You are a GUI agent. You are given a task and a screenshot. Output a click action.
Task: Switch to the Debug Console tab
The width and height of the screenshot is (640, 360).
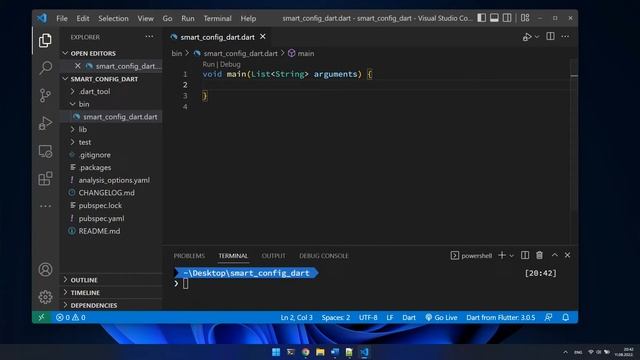pyautogui.click(x=324, y=256)
